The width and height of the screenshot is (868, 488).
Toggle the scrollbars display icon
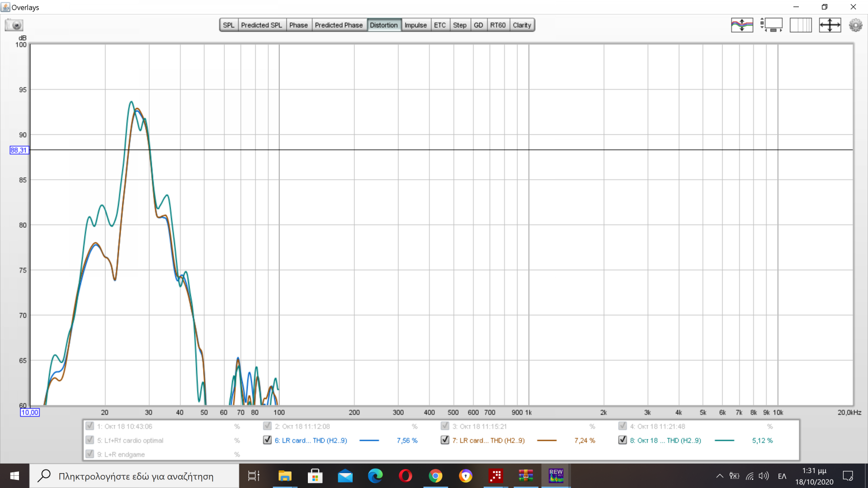[771, 25]
